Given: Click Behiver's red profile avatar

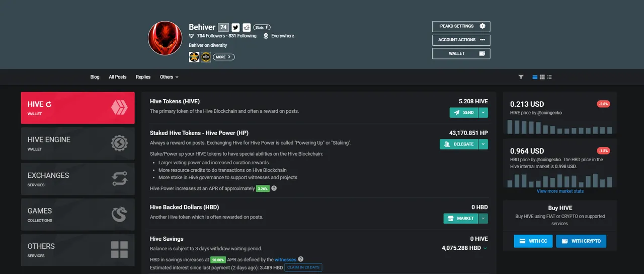Looking at the screenshot, I should (165, 38).
